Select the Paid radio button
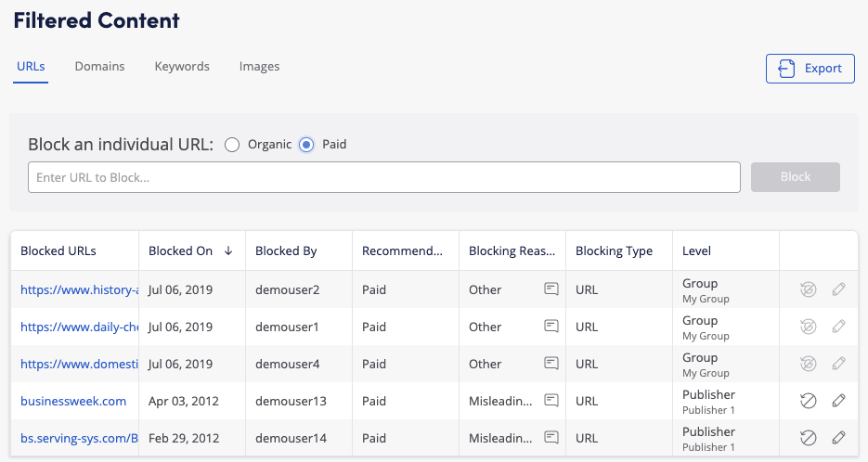Image resolution: width=868 pixels, height=462 pixels. click(x=306, y=145)
